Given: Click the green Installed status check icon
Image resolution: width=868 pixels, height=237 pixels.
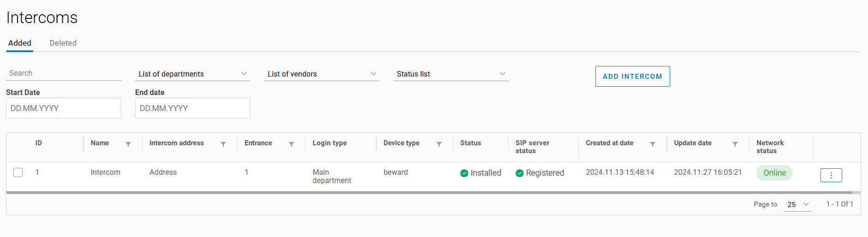Looking at the screenshot, I should [x=464, y=173].
